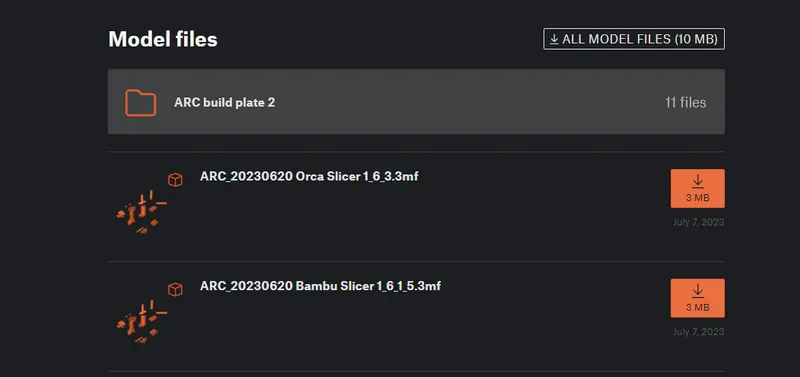
Task: Click the 11 files count label
Action: 685,103
